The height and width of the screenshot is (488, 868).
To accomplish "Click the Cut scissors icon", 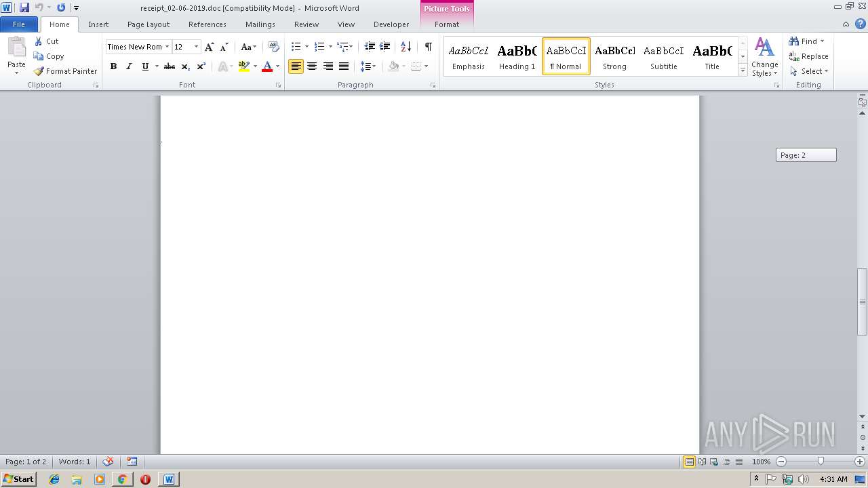I will coord(39,41).
